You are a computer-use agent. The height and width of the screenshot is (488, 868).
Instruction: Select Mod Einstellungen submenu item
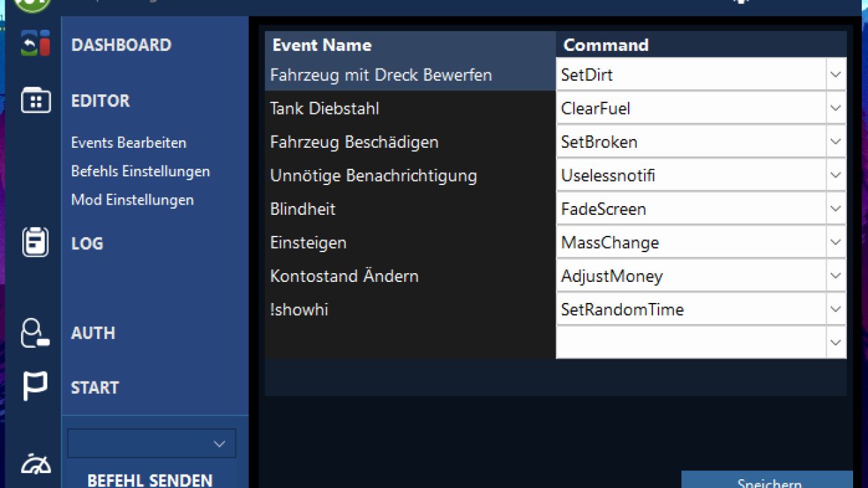pyautogui.click(x=132, y=200)
